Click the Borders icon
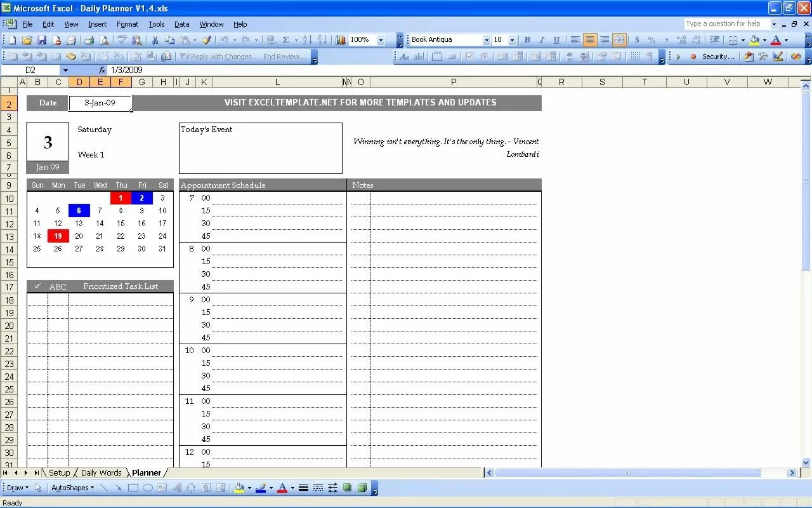Screen dimensions: 812x508 pos(733,40)
